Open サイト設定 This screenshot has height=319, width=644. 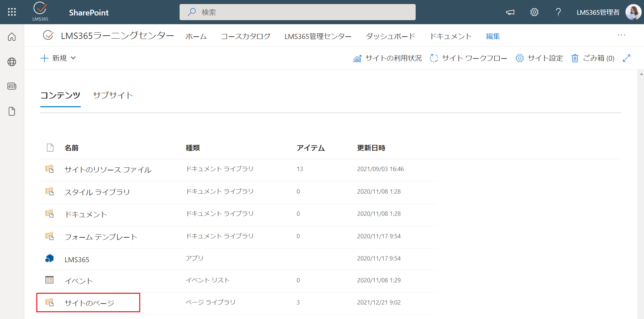(x=545, y=58)
